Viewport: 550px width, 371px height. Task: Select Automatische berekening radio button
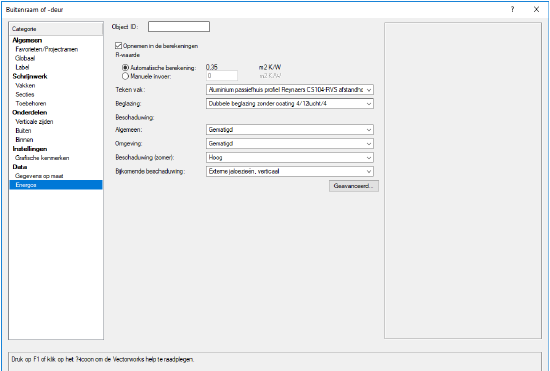(x=125, y=67)
